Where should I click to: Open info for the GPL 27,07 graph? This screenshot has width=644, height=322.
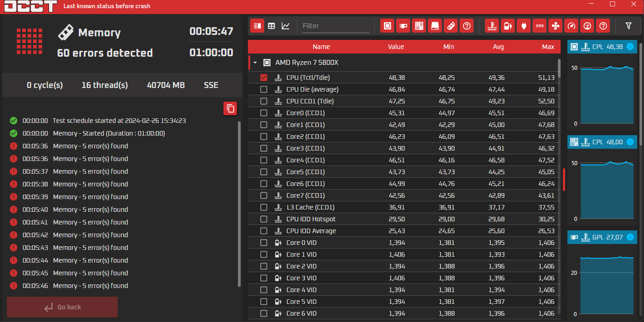pyautogui.click(x=630, y=237)
